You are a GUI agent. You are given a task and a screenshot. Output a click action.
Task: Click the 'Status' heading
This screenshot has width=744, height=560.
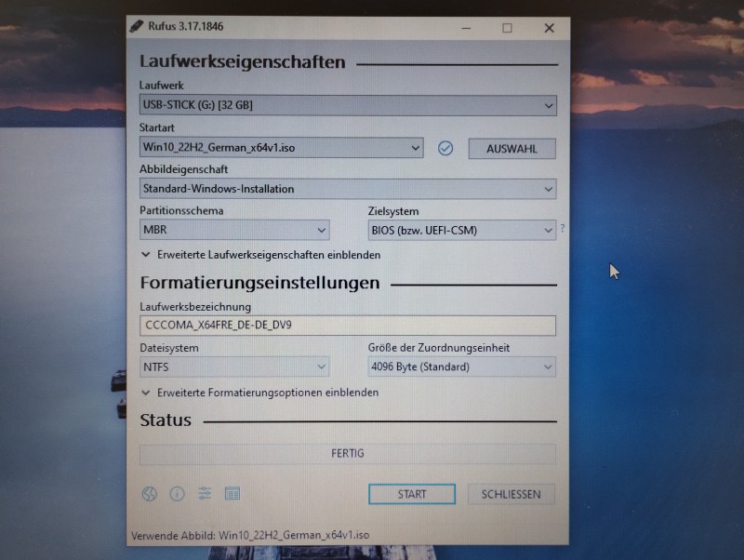(x=166, y=420)
